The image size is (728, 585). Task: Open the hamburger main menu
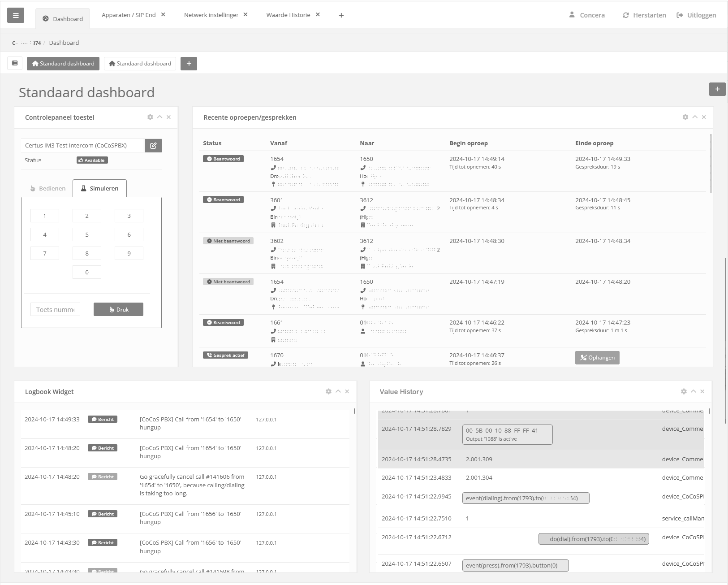click(x=16, y=16)
